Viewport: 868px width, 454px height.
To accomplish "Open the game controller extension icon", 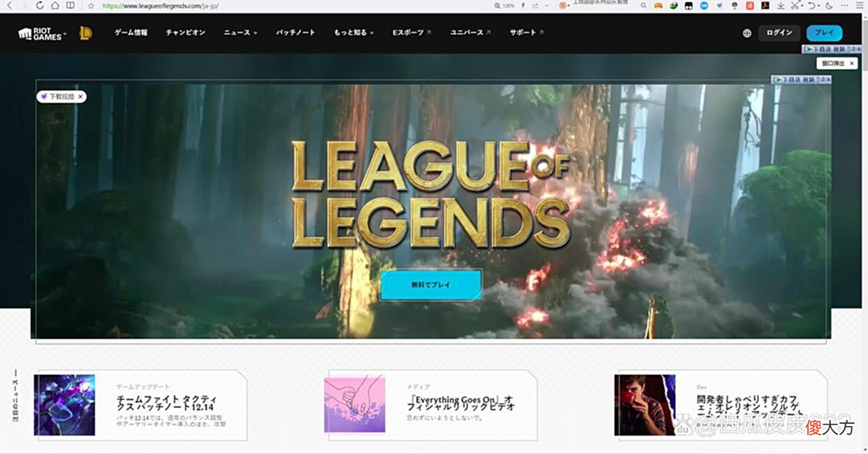I will pyautogui.click(x=658, y=6).
